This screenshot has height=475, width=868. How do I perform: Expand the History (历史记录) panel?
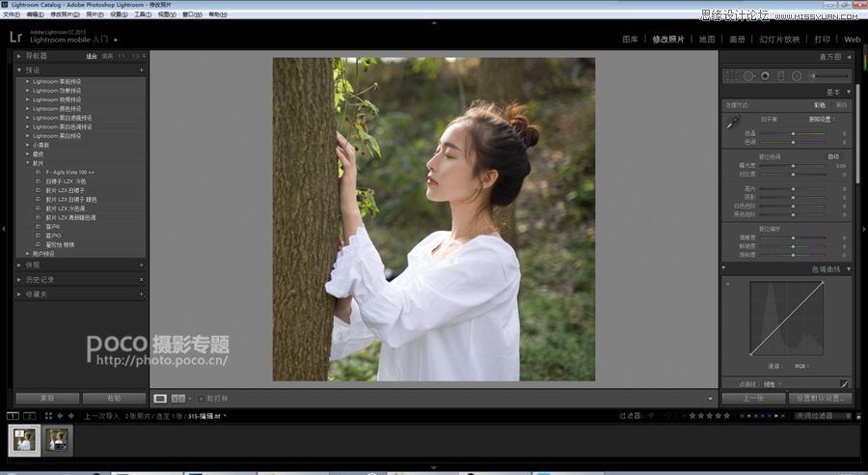tap(19, 280)
